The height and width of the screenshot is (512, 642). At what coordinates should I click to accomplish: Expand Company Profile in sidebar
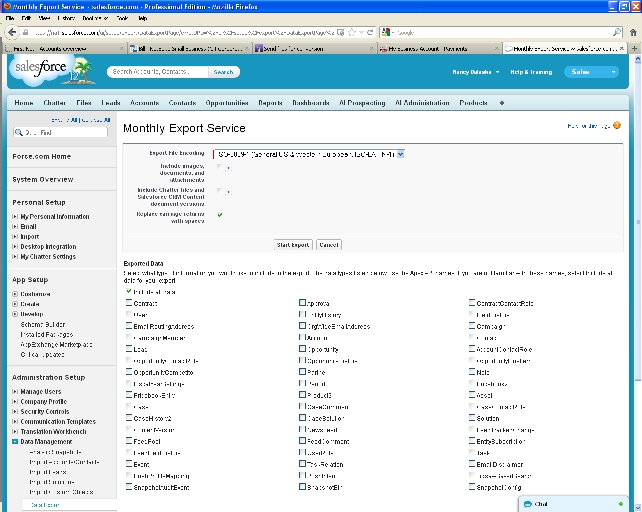coord(15,402)
